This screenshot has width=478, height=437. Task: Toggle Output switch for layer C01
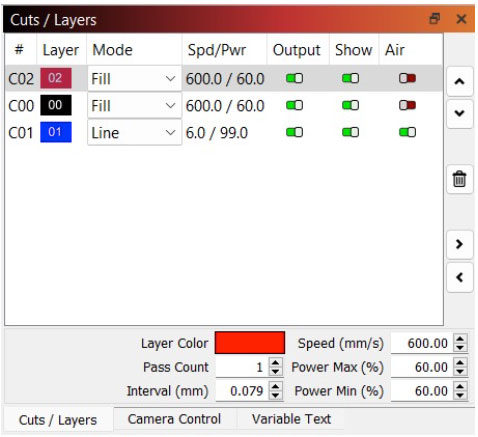[294, 132]
